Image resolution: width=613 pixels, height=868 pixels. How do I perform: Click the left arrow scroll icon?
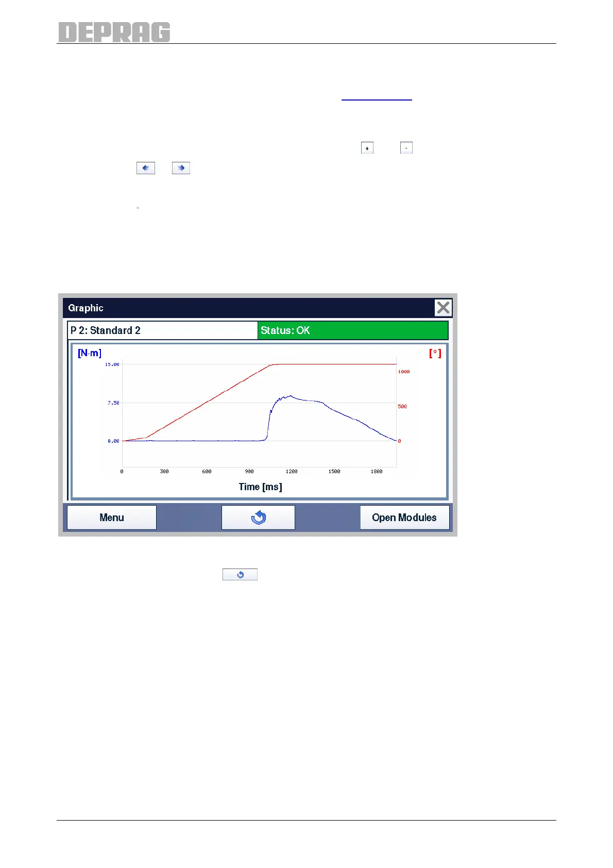[146, 168]
